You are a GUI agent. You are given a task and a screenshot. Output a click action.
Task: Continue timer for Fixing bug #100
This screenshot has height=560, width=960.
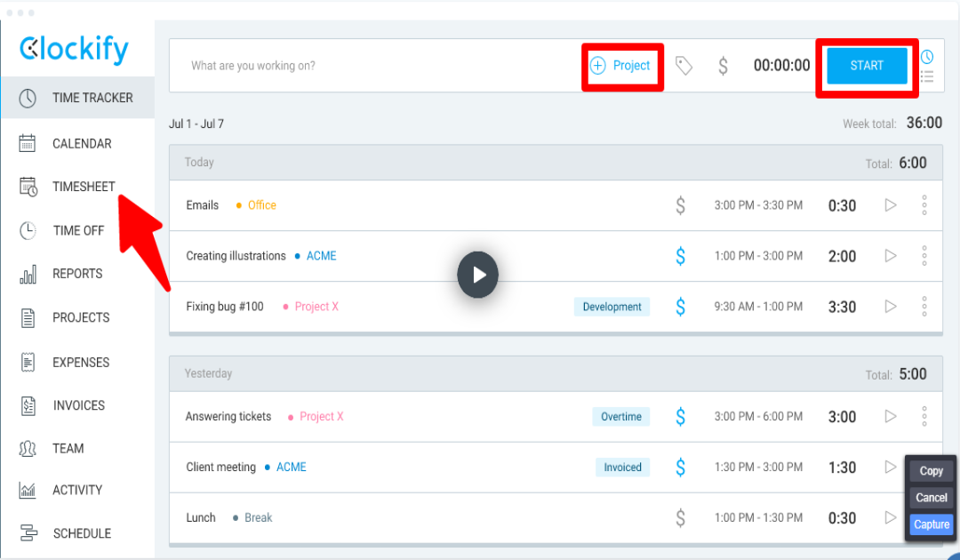pos(891,306)
